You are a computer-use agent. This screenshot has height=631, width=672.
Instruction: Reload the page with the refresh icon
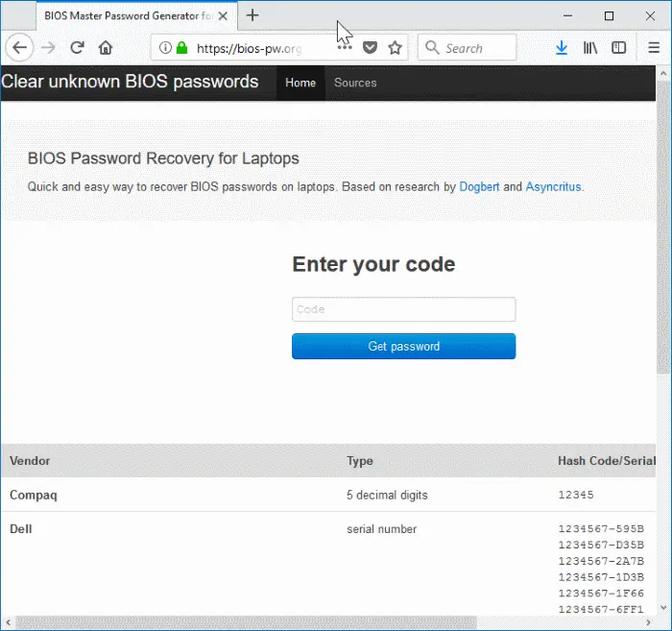77,48
